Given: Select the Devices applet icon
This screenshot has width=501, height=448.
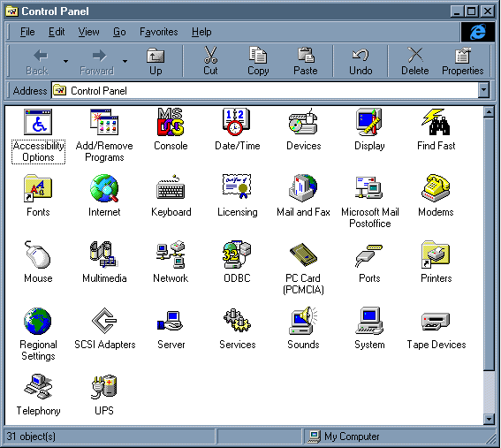Looking at the screenshot, I should point(303,122).
